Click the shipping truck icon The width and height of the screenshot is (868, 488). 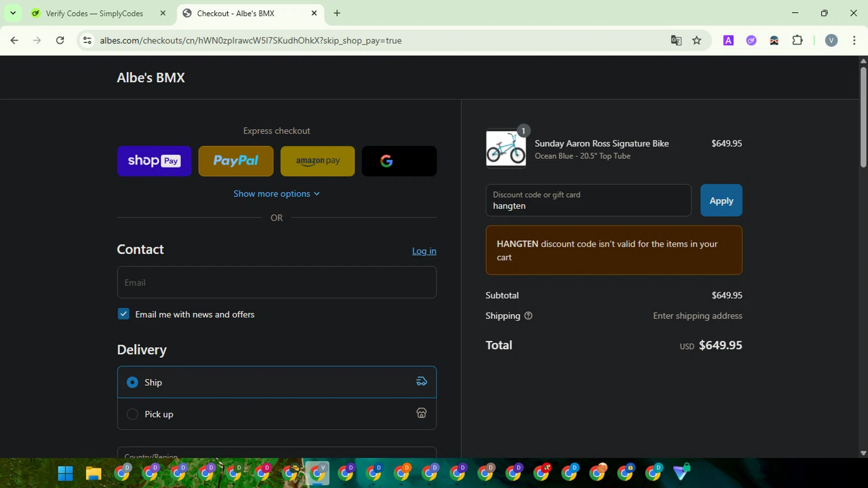click(421, 381)
